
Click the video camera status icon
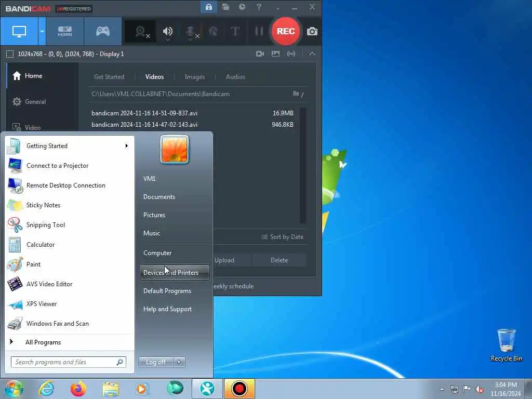coord(260,54)
